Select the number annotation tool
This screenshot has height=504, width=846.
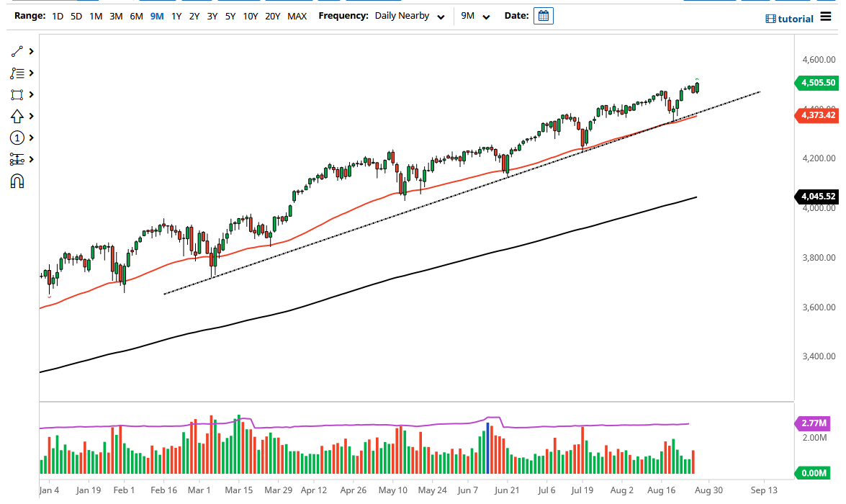click(x=17, y=137)
